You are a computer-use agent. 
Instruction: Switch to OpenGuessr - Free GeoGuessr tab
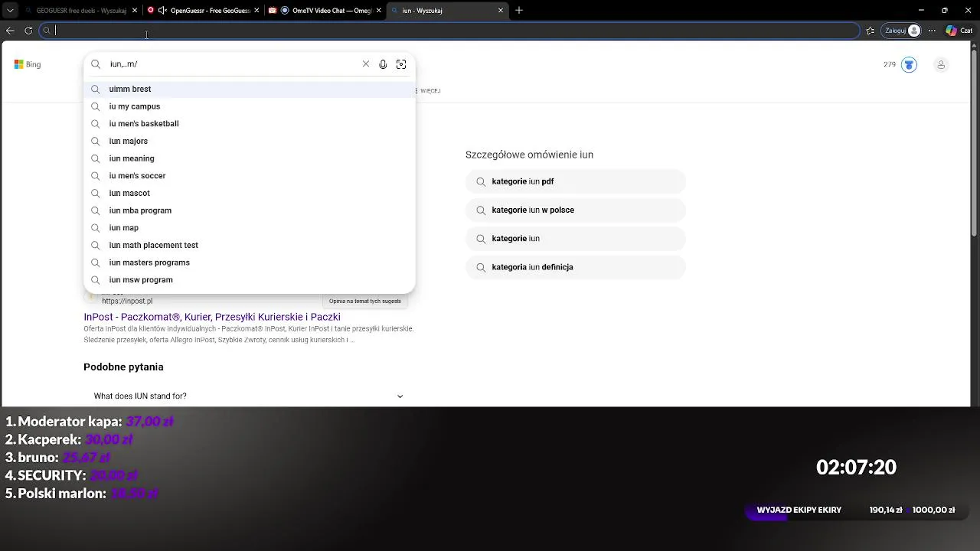pos(204,11)
